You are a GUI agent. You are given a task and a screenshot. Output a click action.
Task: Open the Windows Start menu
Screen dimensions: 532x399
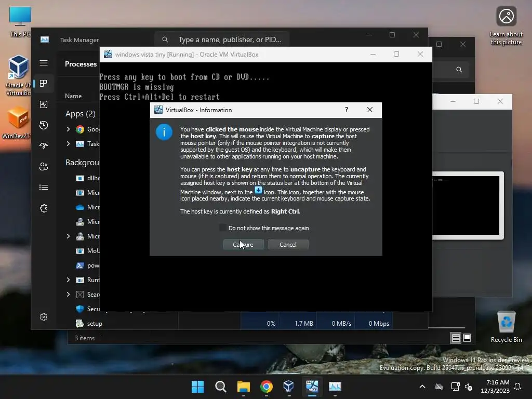click(197, 387)
